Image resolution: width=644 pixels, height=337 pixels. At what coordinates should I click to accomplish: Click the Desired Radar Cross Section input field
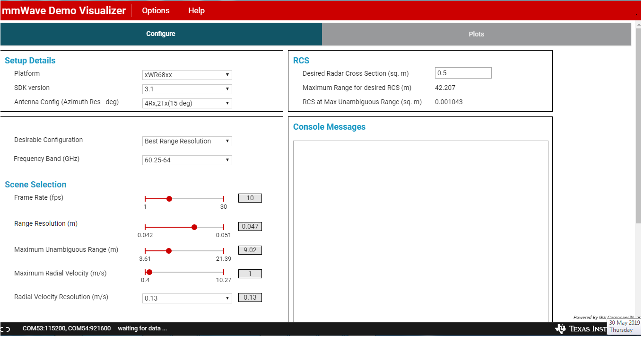tap(462, 72)
